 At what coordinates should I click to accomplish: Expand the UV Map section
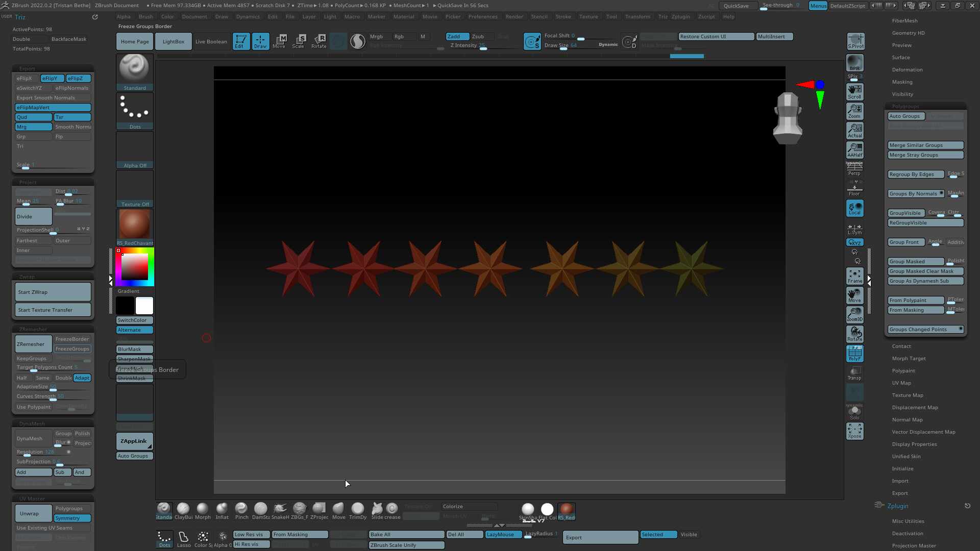(901, 383)
